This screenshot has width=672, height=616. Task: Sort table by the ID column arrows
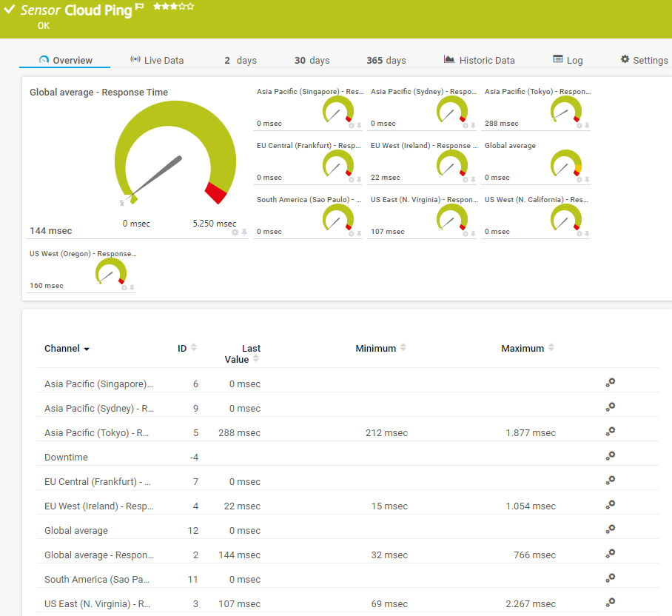[x=192, y=347]
